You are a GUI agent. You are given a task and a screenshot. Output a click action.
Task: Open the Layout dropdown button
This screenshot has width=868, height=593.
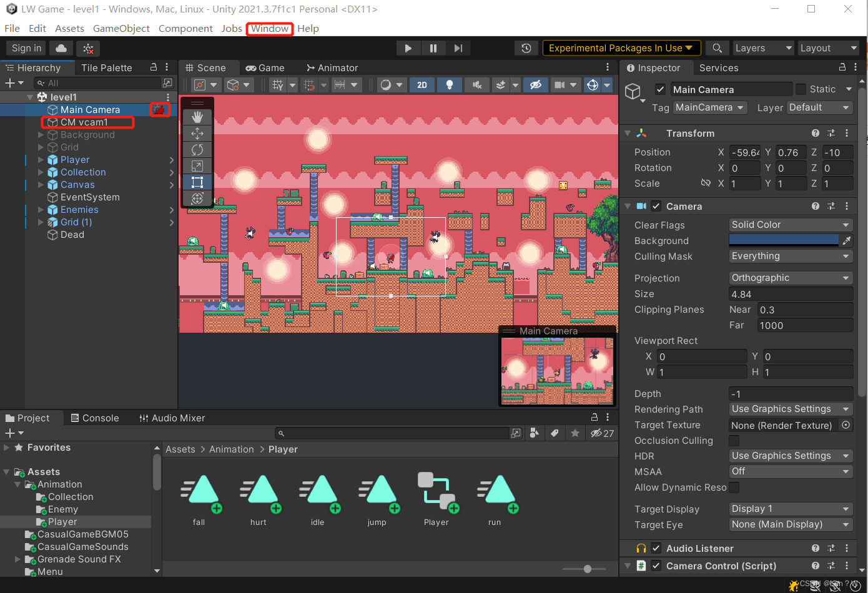pos(828,48)
